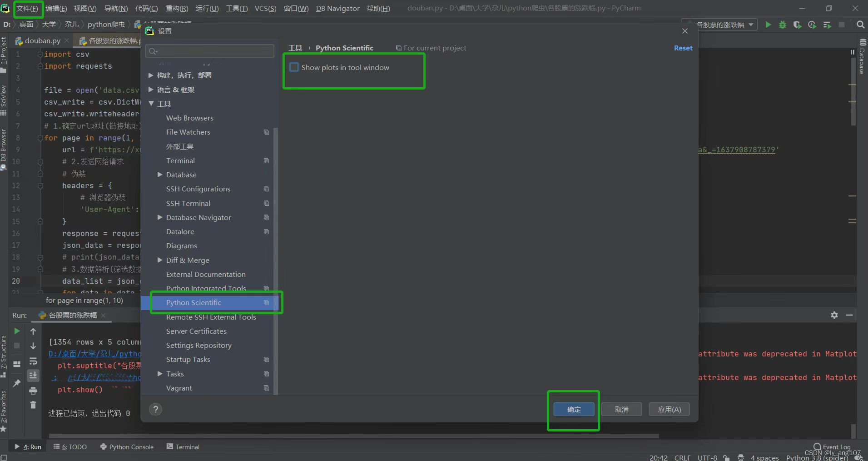Expand the 构建, 执行, 部署 section
This screenshot has width=868, height=461.
[151, 75]
